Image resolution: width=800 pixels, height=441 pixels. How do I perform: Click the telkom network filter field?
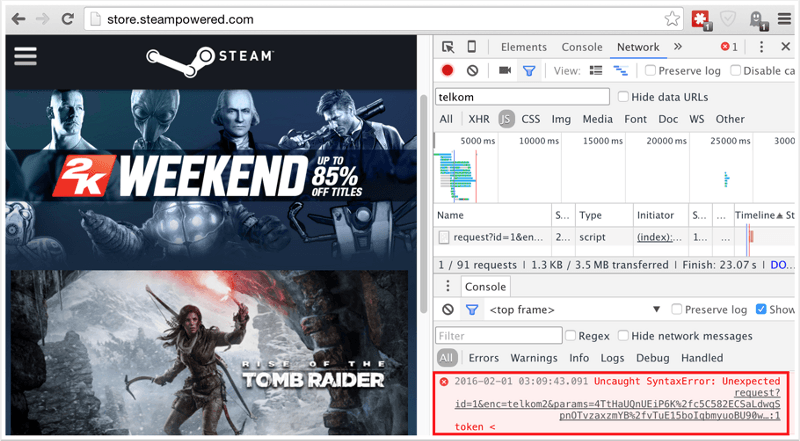(522, 96)
